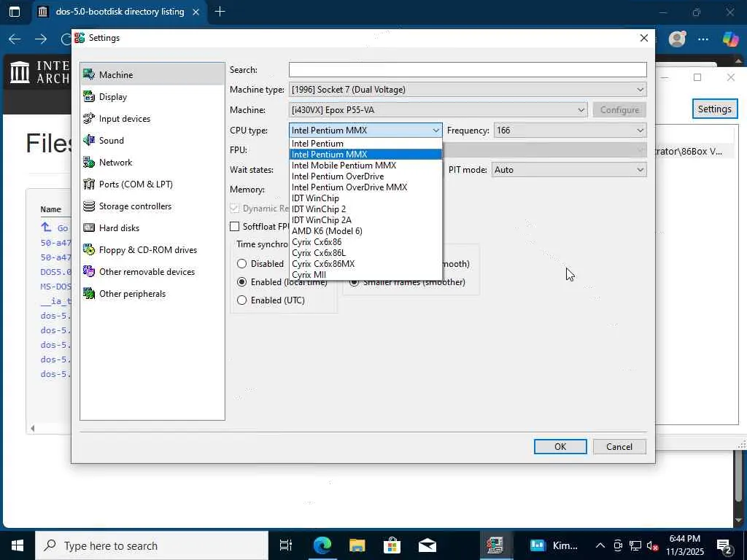Click Settings button in background window
747x560 pixels.
(714, 109)
